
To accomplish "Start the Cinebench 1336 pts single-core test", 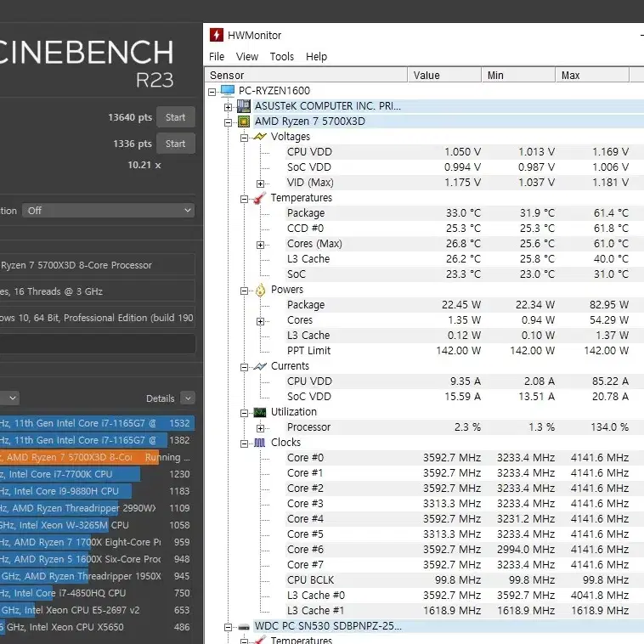I will (x=175, y=144).
